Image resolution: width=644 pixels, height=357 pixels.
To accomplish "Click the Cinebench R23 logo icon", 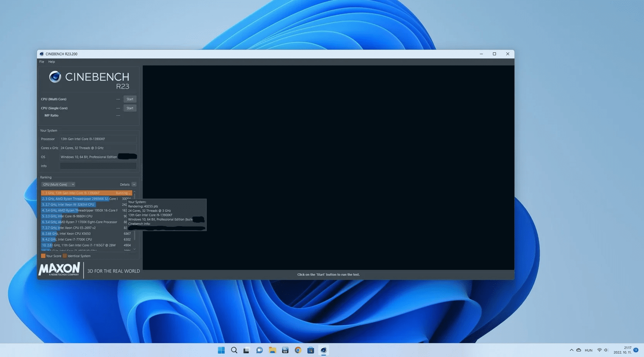I will [x=55, y=77].
